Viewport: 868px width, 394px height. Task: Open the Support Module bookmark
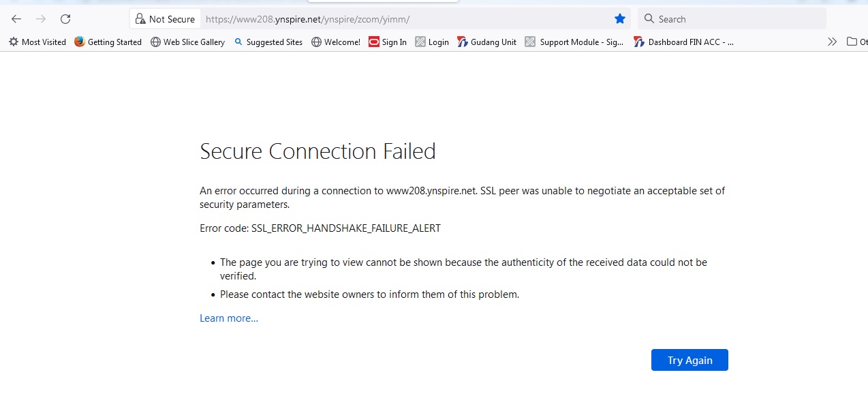click(x=574, y=42)
